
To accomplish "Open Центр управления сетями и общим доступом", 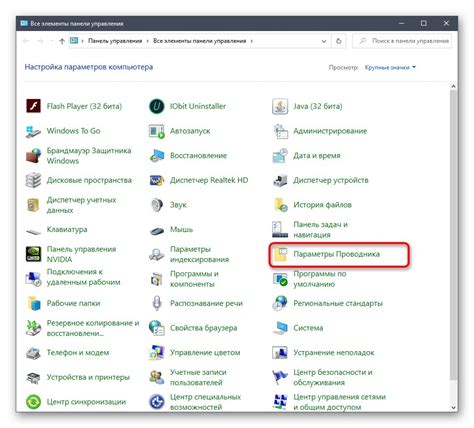I will coord(339,402).
